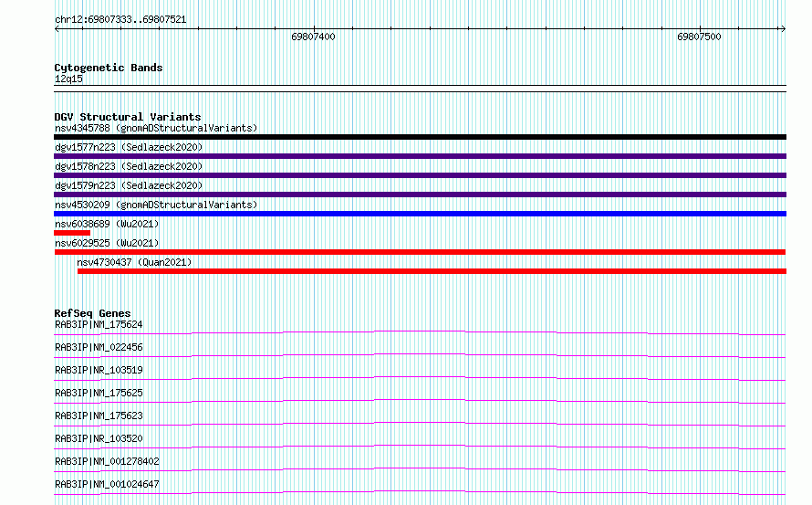Select transcript RAB3IP|NM_001278402
812x505 pixels.
[x=107, y=461]
